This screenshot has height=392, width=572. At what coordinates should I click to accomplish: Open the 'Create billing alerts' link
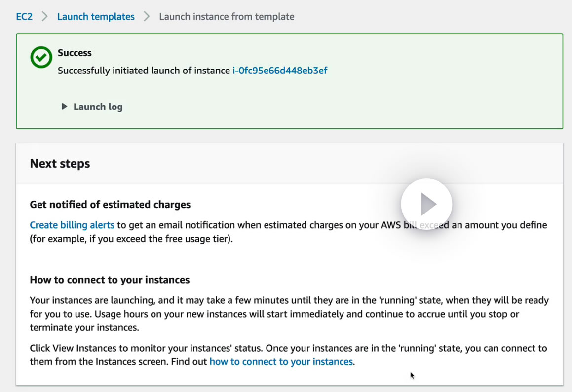(72, 225)
